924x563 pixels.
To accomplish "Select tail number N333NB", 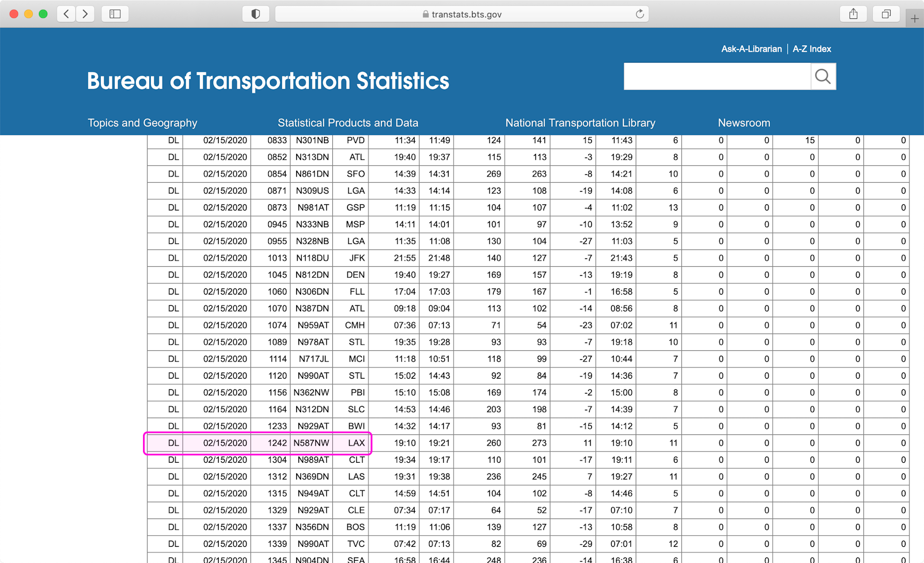I will click(312, 224).
